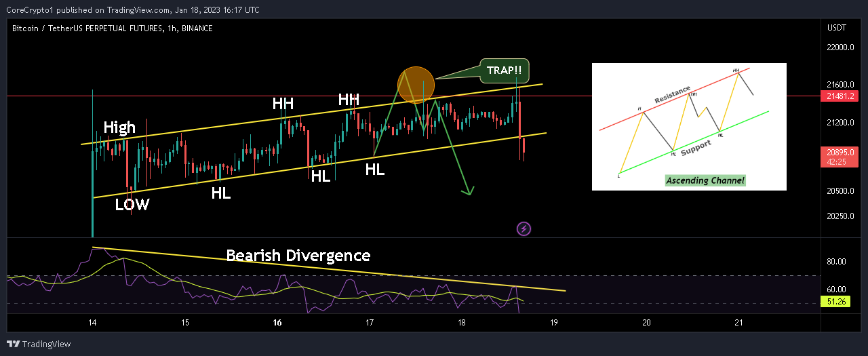Select date 15 on the time axis
Image resolution: width=868 pixels, height=356 pixels.
point(185,322)
